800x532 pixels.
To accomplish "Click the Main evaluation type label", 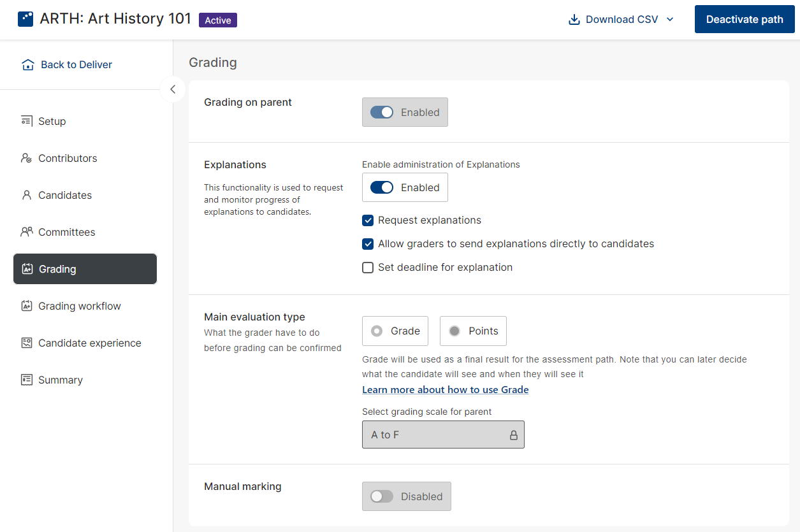I will coord(254,317).
